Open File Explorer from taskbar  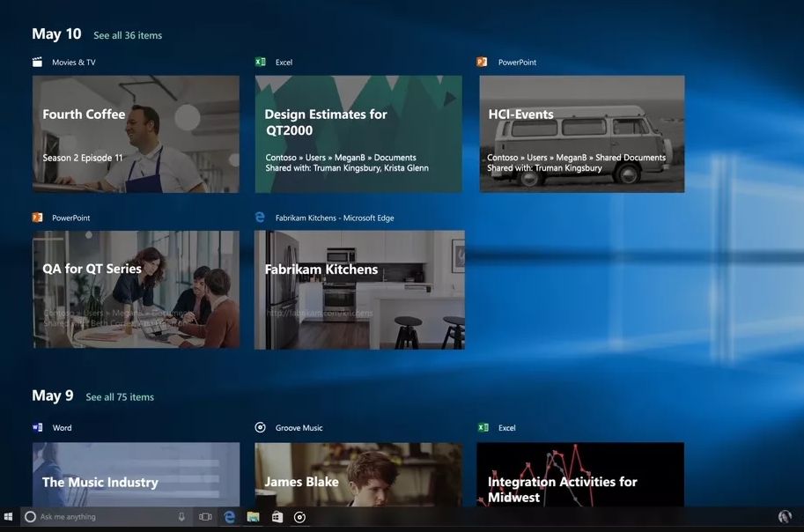click(x=254, y=517)
